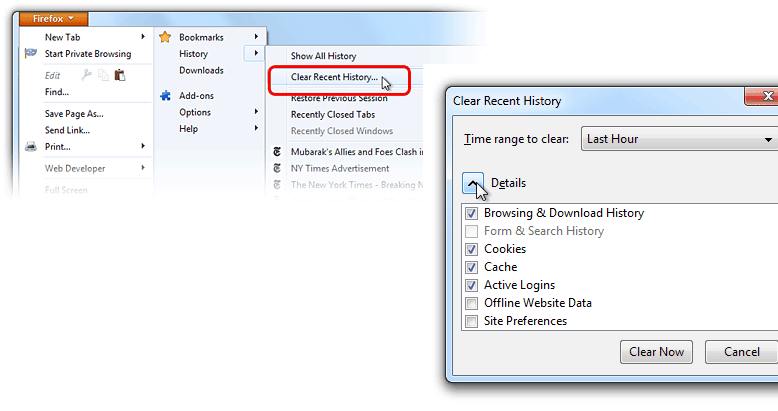The height and width of the screenshot is (411, 778).
Task: Click the Copy icon in Edit row
Action: [x=103, y=75]
